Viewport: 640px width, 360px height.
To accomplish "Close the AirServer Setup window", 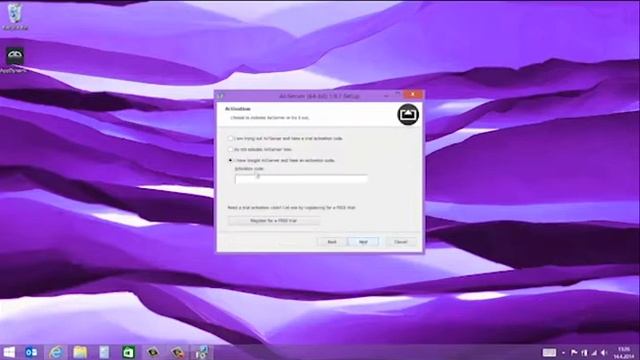I will 413,94.
